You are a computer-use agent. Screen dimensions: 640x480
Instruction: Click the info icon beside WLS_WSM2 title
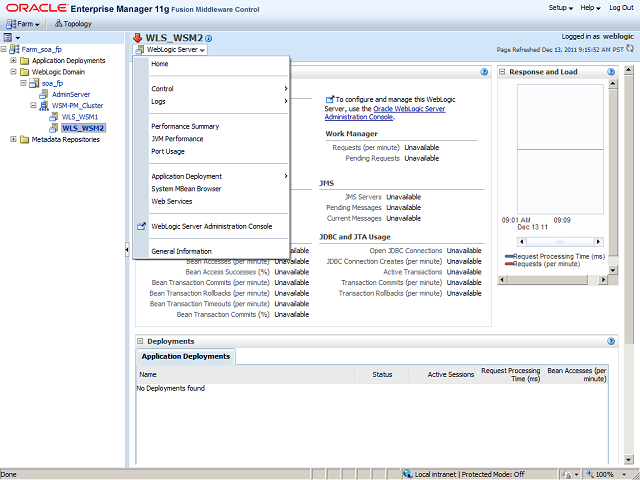click(x=209, y=38)
